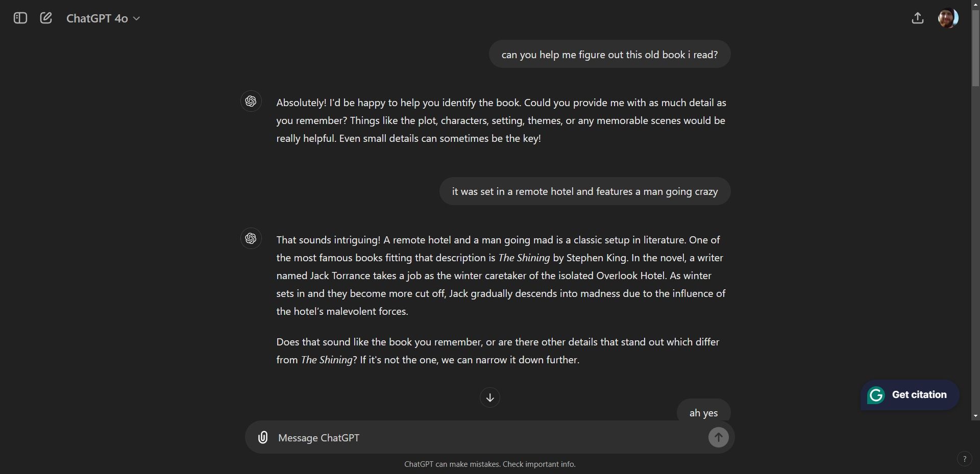Click the scrollbar up arrow
Screen dimensions: 980x474
click(975, 3)
